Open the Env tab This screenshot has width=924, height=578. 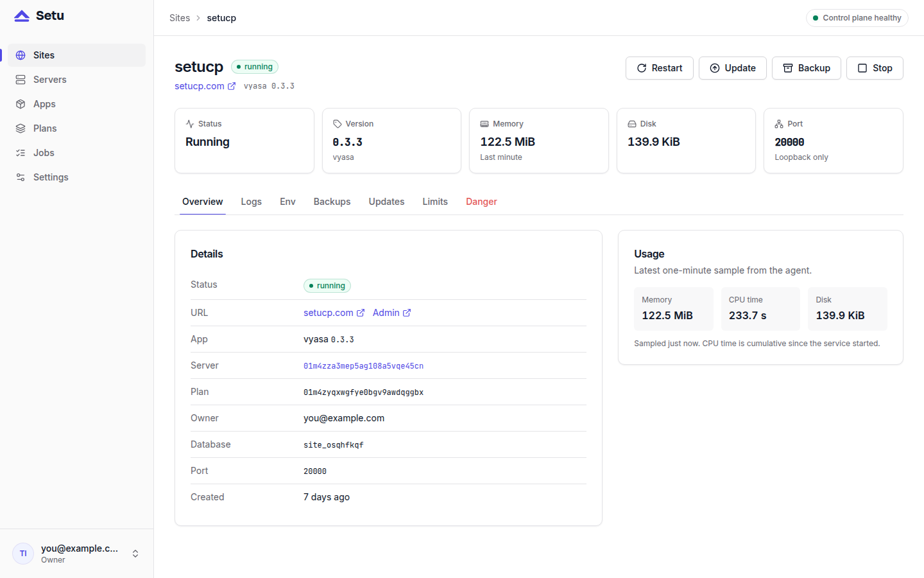pyautogui.click(x=287, y=202)
